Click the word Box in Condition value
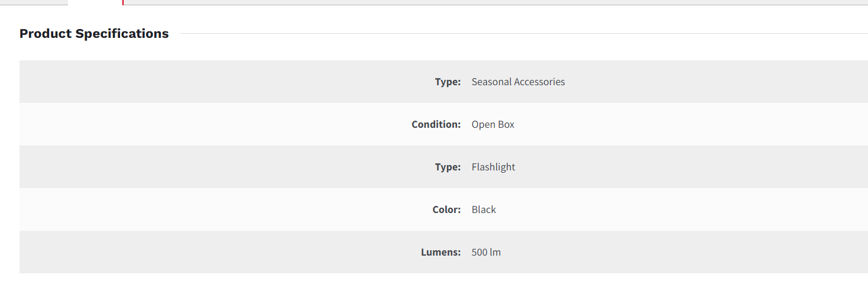 tap(506, 124)
